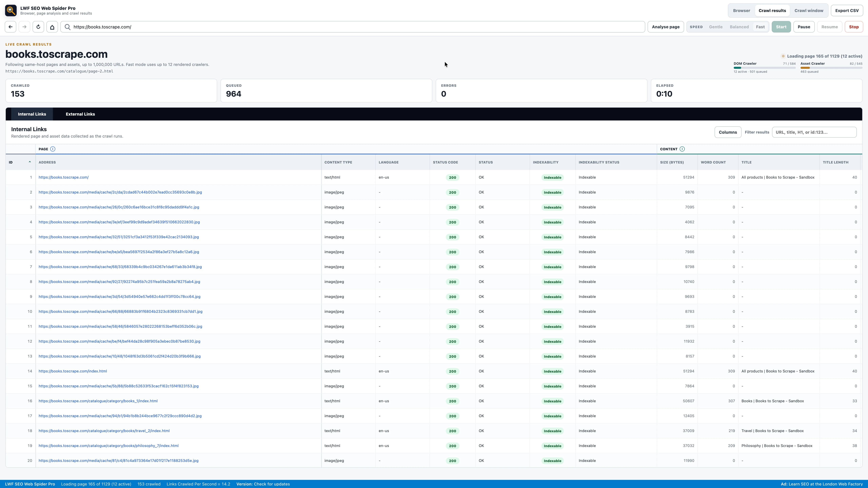Click the Queued count 964 card
Image resolution: width=868 pixels, height=488 pixels.
coord(326,91)
